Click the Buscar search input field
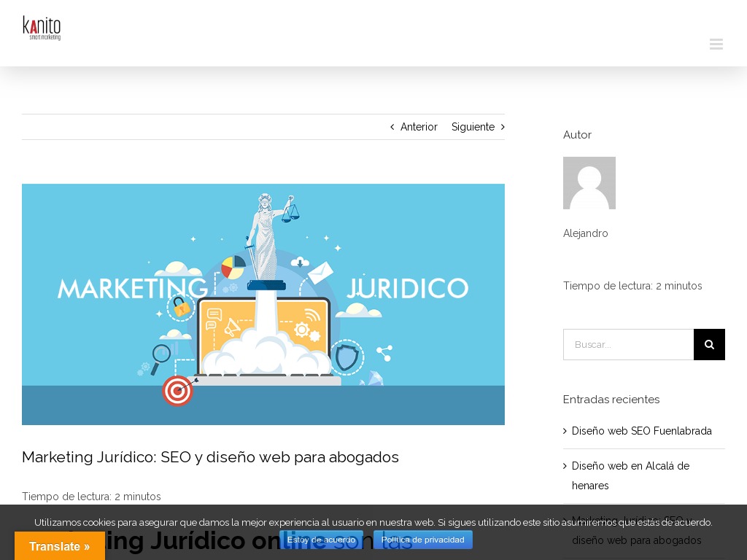The image size is (747, 560). [x=628, y=344]
